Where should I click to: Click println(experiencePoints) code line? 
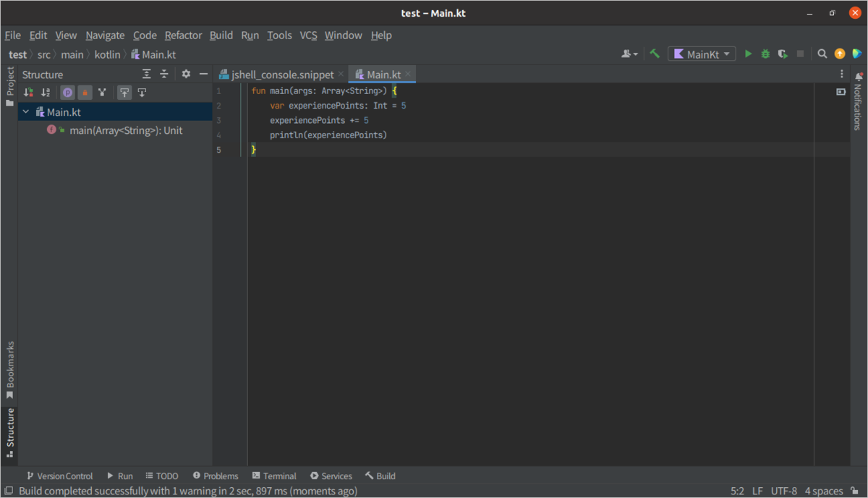328,135
